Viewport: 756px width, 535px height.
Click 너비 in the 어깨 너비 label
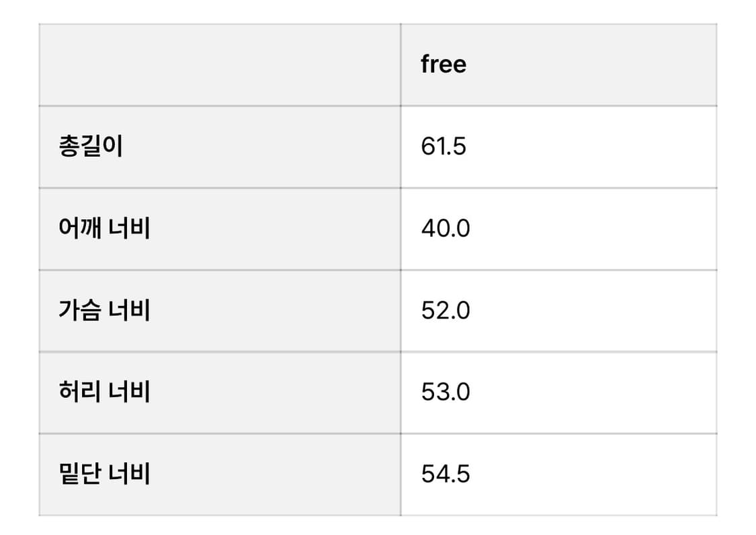(x=129, y=229)
